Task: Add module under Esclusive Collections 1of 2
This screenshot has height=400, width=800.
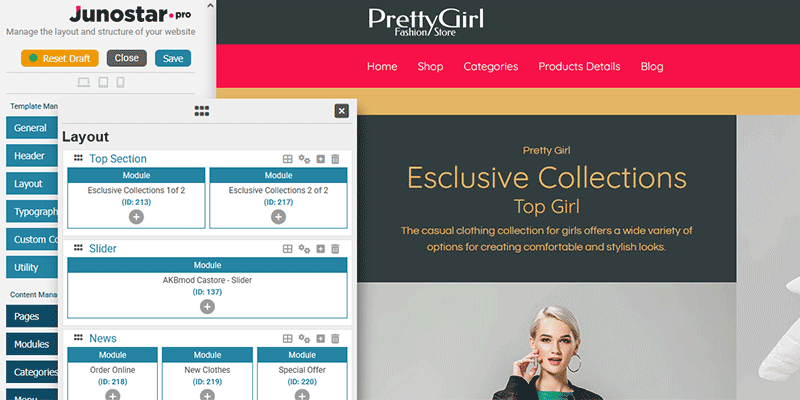Action: [136, 217]
